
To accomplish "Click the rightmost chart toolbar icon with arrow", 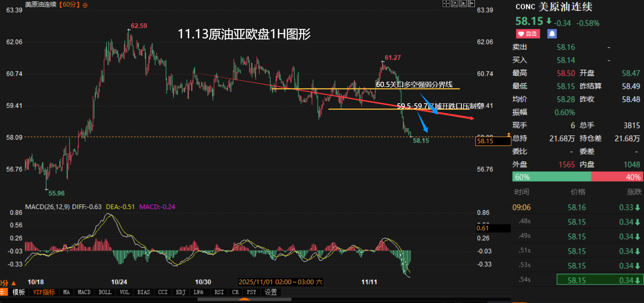I will click(x=471, y=4).
